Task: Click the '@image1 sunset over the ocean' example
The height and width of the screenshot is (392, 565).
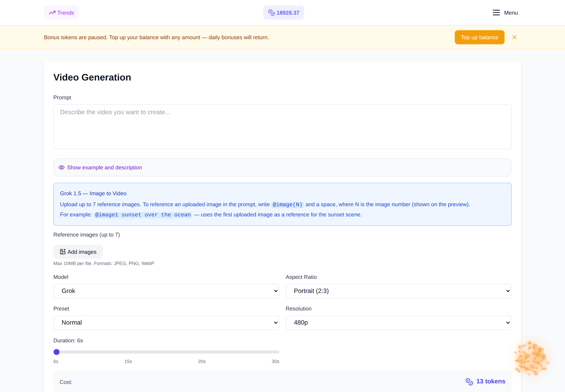Action: [143, 215]
